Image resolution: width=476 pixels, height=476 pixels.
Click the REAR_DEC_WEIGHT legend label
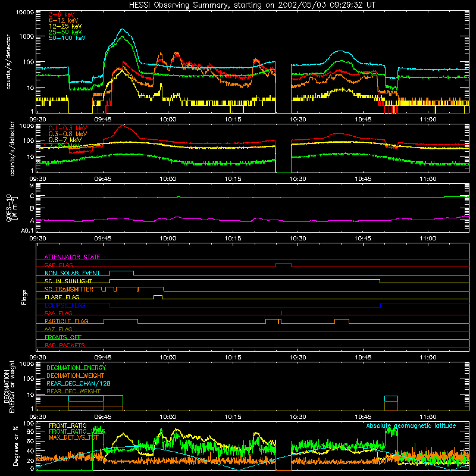pyautogui.click(x=73, y=392)
